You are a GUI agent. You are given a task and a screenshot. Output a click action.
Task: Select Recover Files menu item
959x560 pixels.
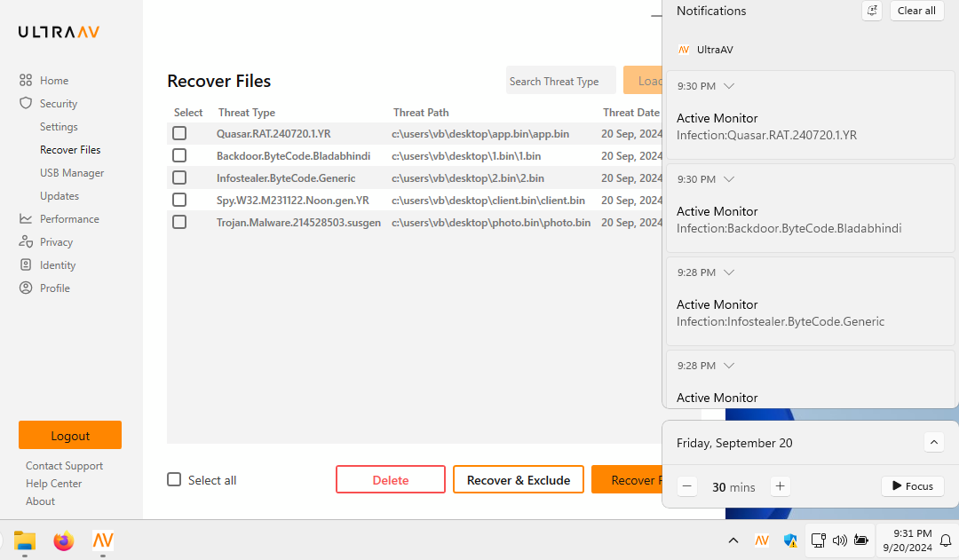pyautogui.click(x=70, y=150)
